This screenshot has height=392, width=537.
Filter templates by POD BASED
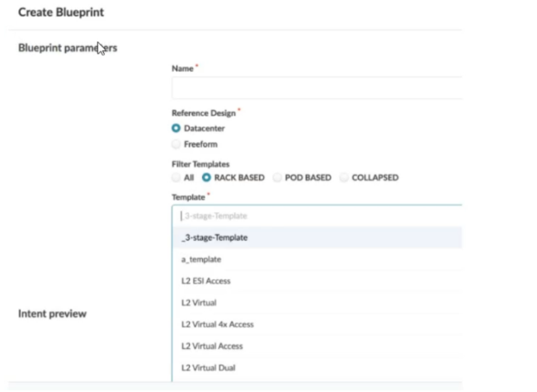(x=278, y=177)
